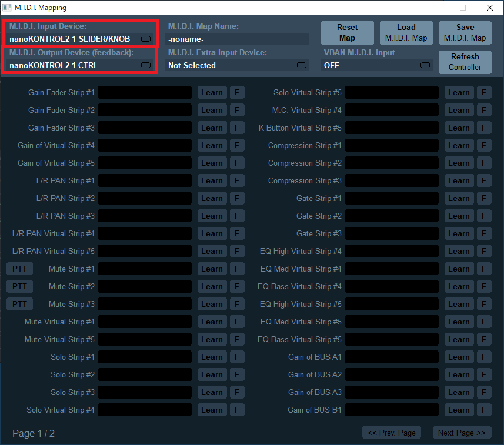
Task: Click Learn for K Button Virtual Strip #5
Action: click(459, 128)
